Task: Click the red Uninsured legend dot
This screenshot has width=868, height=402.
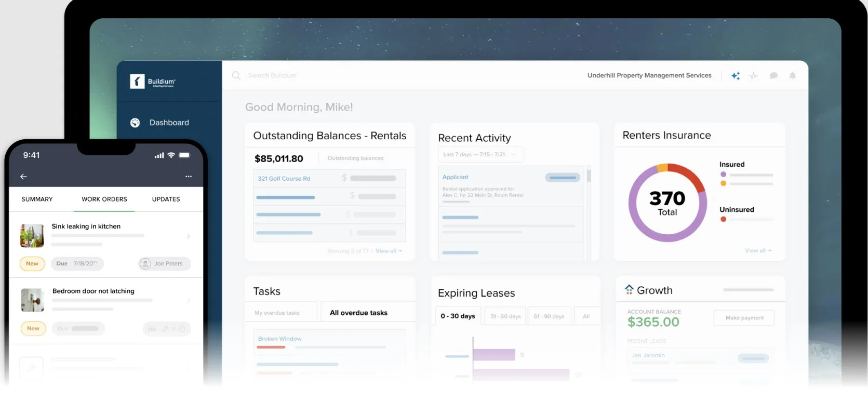Action: [x=723, y=219]
